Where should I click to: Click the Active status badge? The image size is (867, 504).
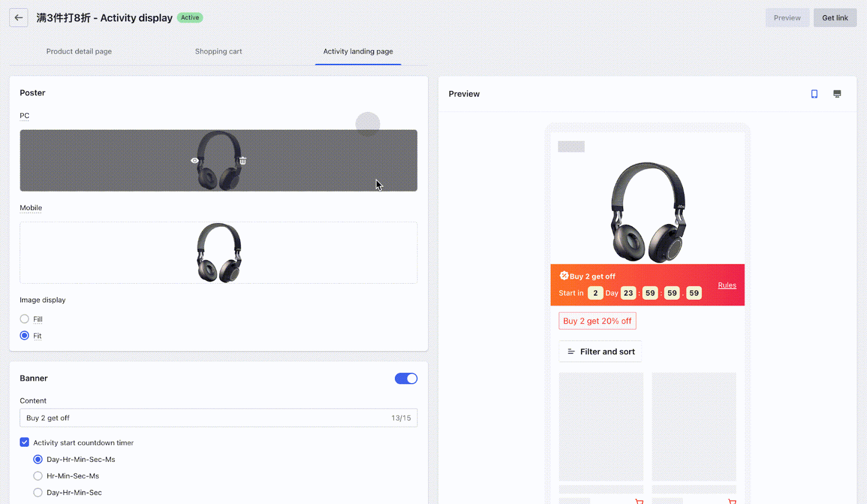[190, 18]
